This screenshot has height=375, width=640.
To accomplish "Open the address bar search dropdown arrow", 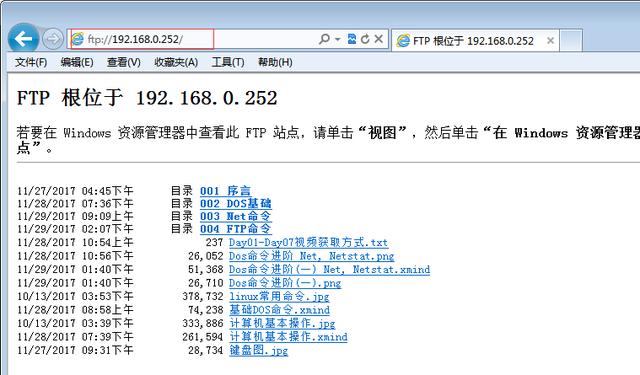I will (x=338, y=39).
